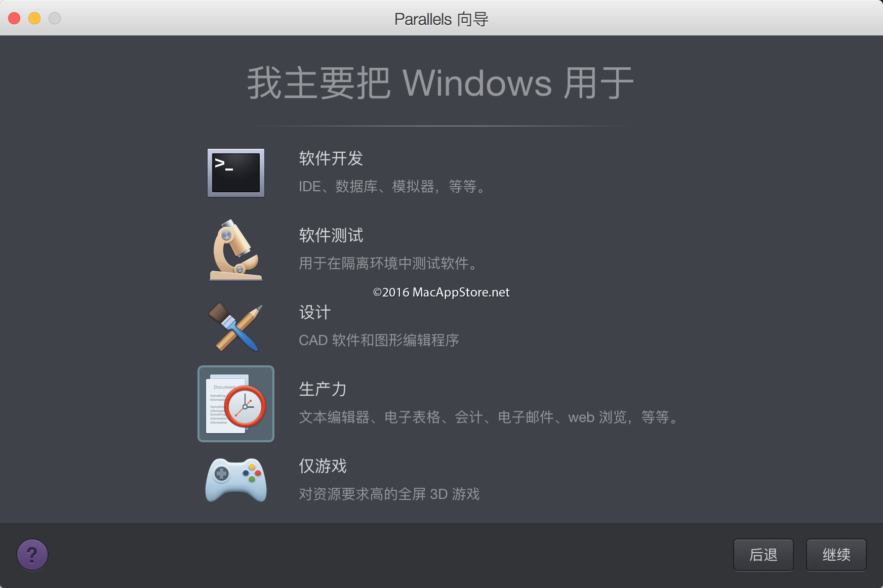
Task: Select the 设计 usage option
Action: tap(314, 313)
